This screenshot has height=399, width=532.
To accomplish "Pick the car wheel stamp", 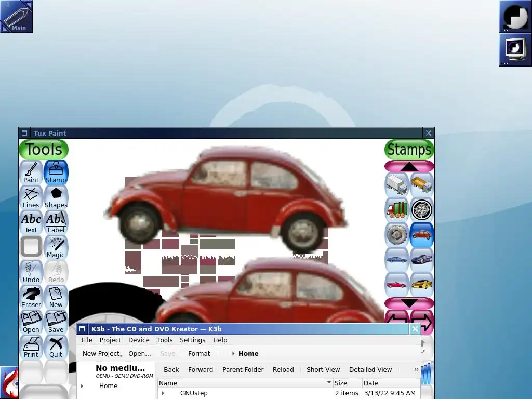I will (x=422, y=210).
